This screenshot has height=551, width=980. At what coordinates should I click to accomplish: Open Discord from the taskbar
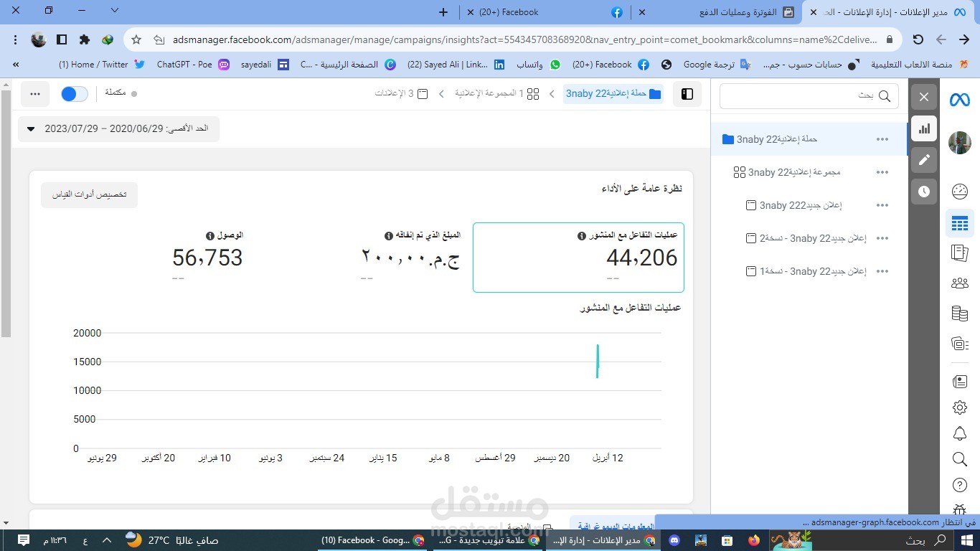tap(674, 540)
